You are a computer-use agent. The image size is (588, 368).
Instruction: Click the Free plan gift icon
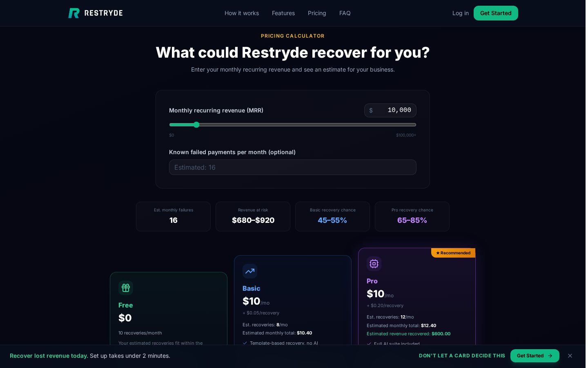click(126, 288)
